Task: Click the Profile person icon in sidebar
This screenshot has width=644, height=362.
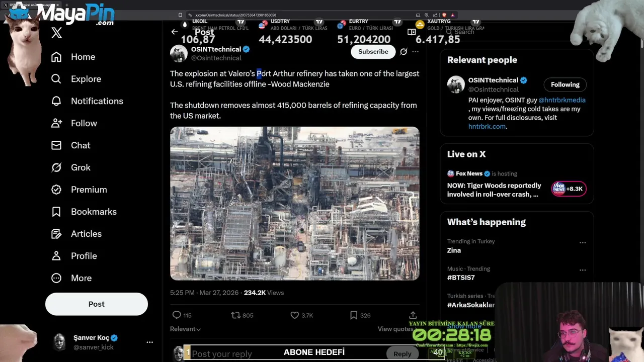Action: point(56,256)
